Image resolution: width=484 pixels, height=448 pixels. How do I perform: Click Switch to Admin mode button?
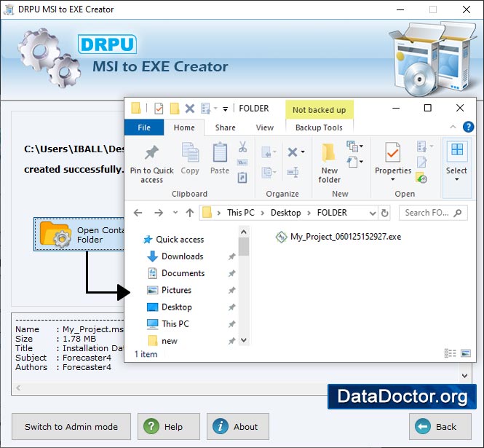click(x=71, y=427)
